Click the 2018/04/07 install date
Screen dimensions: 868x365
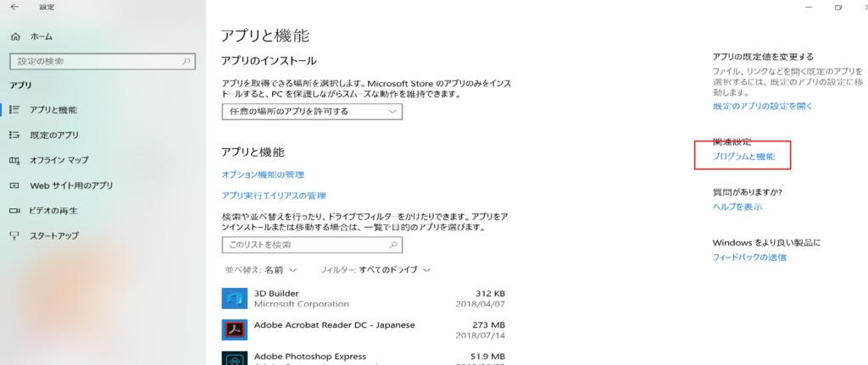click(x=480, y=304)
